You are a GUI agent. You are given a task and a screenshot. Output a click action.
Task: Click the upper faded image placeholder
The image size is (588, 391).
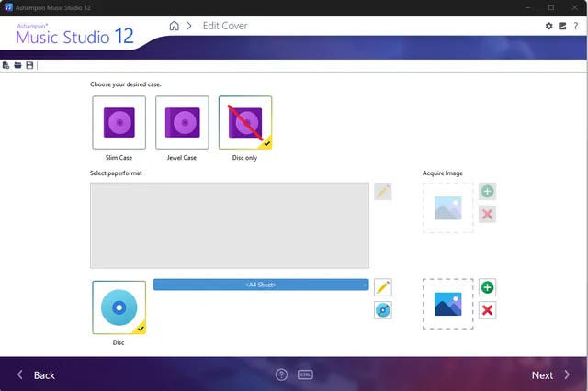[x=447, y=207]
